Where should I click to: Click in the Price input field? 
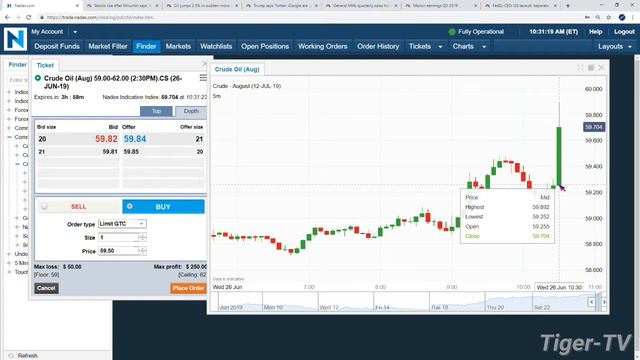click(x=118, y=251)
